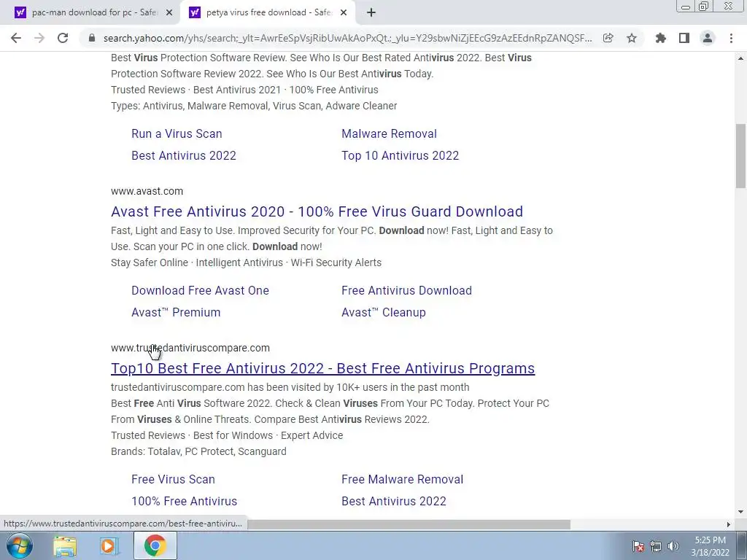Open Chrome's three-dot menu

tap(731, 38)
